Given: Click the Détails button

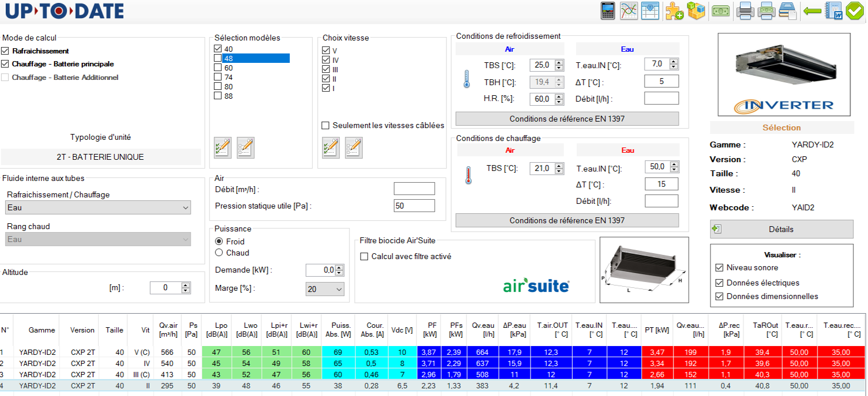Looking at the screenshot, I should 781,229.
